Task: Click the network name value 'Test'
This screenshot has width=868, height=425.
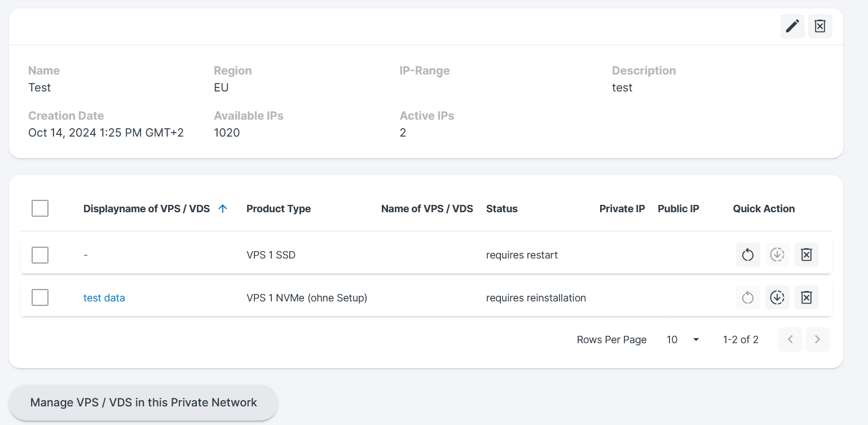Action: 39,87
